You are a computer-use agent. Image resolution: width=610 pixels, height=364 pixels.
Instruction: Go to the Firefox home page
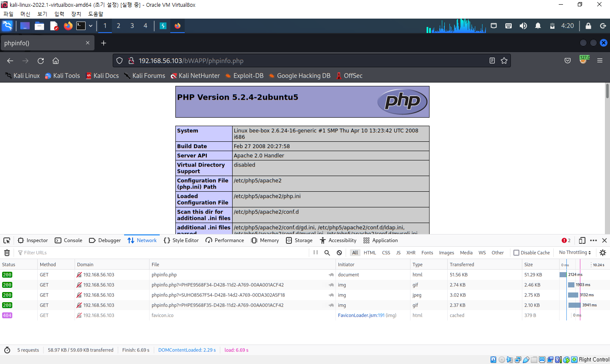(x=55, y=61)
